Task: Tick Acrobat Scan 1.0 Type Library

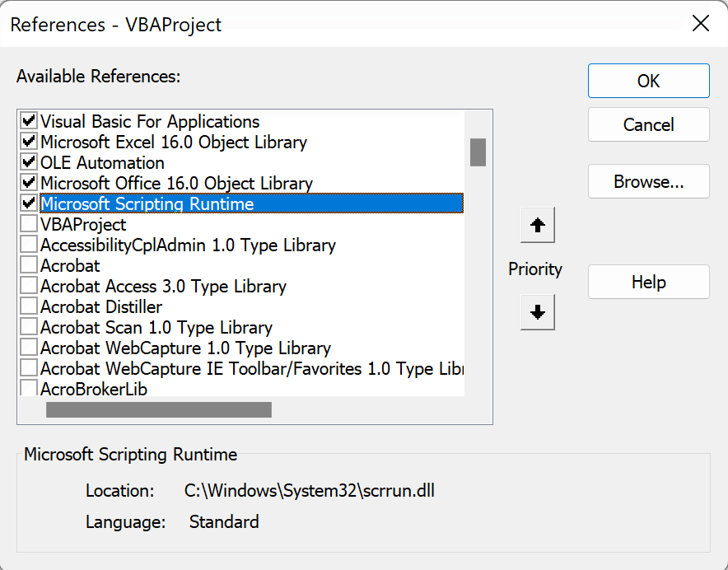Action: pyautogui.click(x=29, y=326)
